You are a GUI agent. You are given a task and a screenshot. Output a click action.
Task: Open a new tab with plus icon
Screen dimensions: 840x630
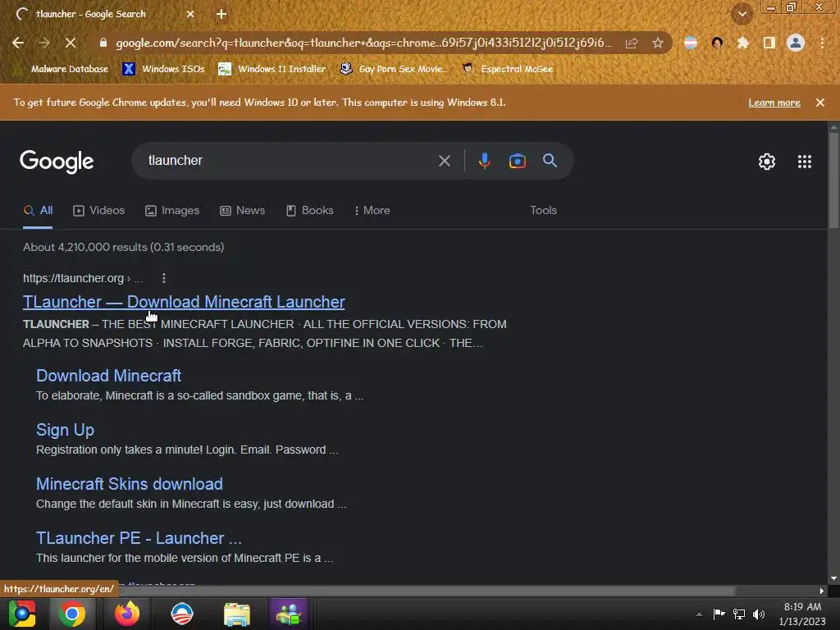[x=221, y=14]
